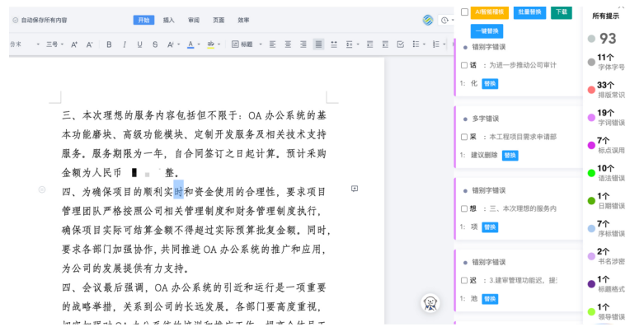Click 替换 next to 建议删除
Image resolution: width=644 pixels, height=327 pixels.
click(510, 156)
